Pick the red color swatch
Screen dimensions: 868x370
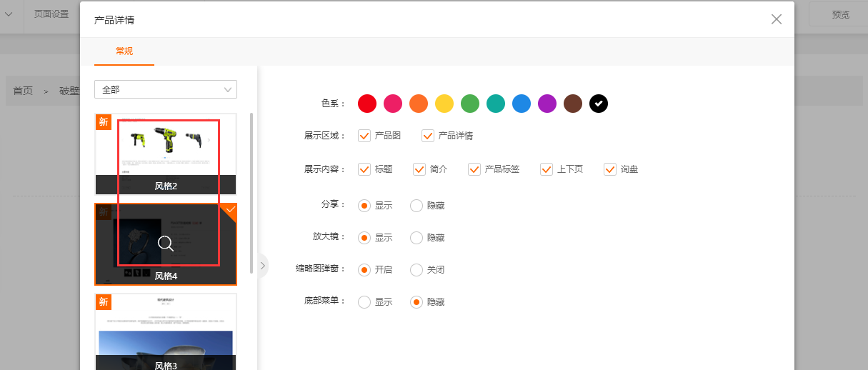tap(367, 104)
